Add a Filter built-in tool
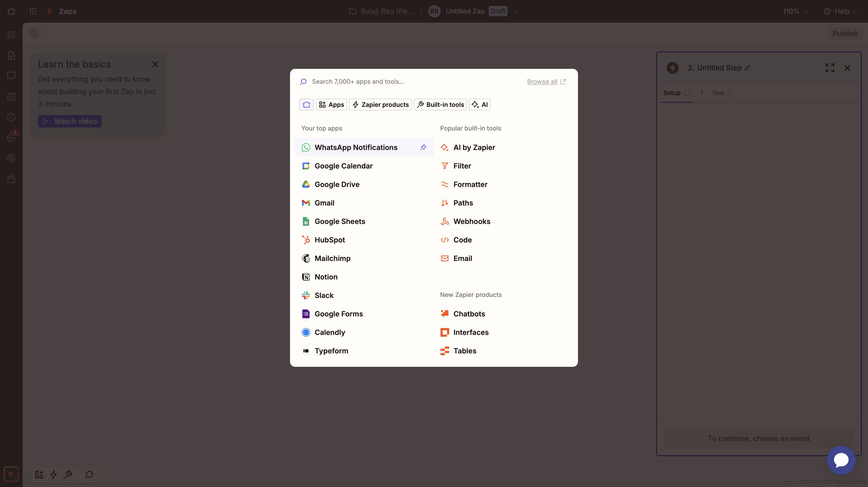 tap(503, 166)
